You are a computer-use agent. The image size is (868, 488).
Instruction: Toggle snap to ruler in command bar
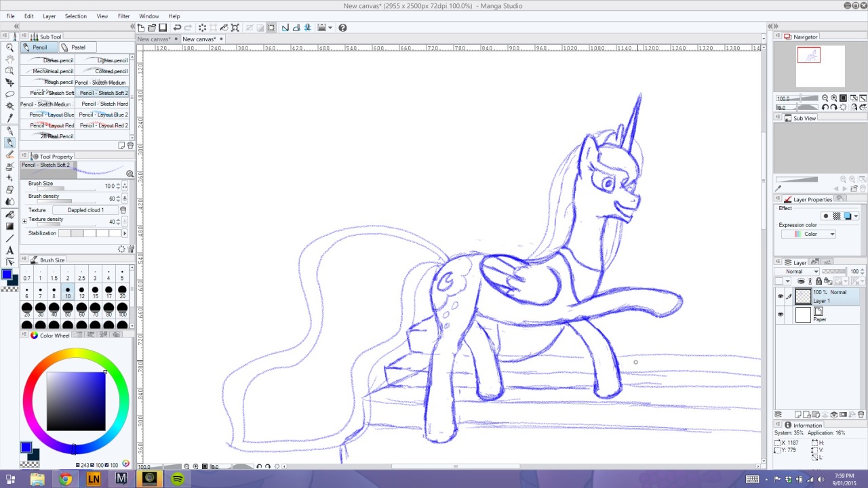285,28
